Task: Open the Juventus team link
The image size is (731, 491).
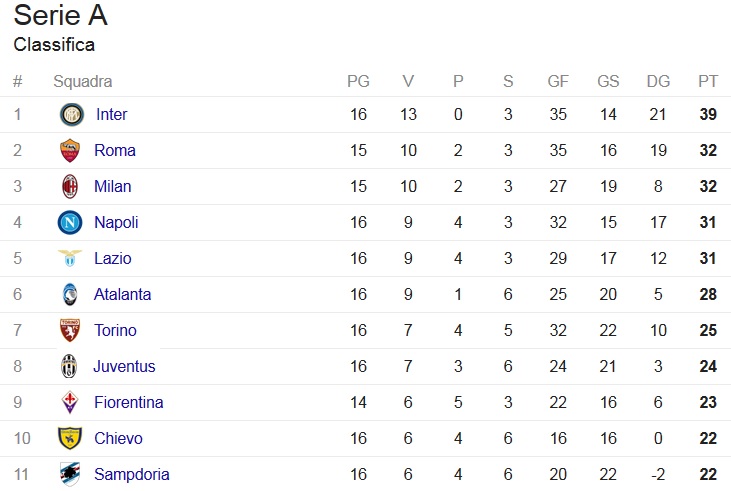Action: [124, 366]
